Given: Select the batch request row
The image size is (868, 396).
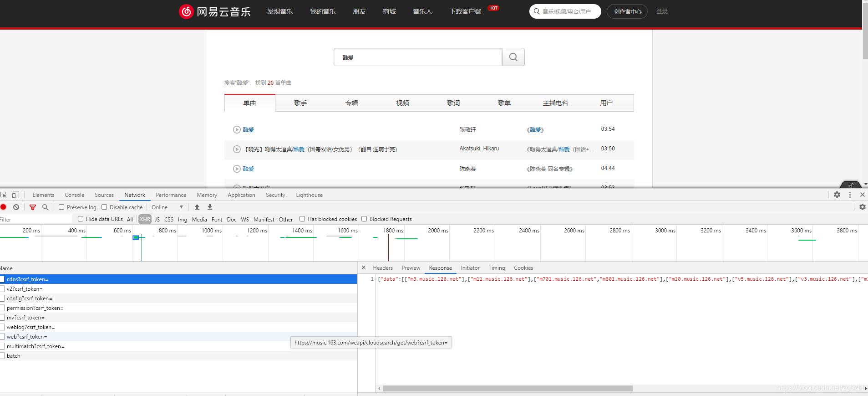Looking at the screenshot, I should click(178, 355).
